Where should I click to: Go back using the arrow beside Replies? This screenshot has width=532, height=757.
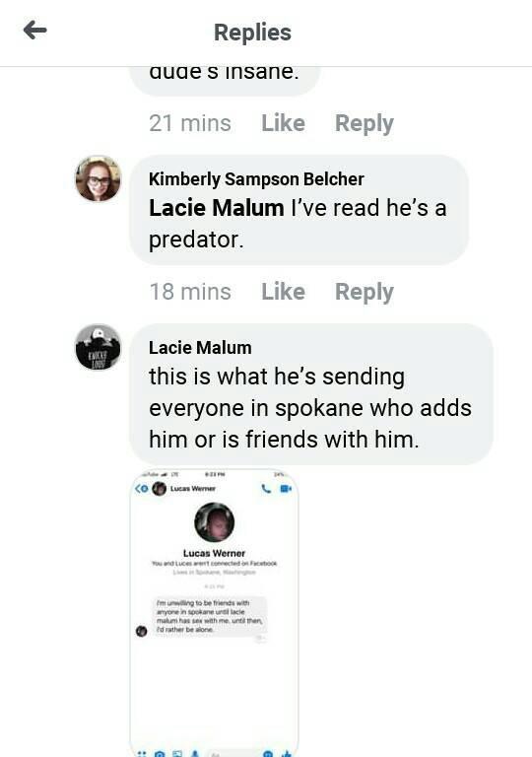click(x=34, y=30)
